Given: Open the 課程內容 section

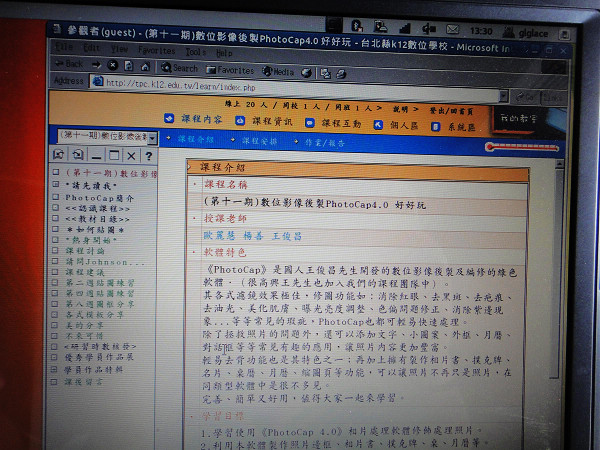Looking at the screenshot, I should coord(193,119).
